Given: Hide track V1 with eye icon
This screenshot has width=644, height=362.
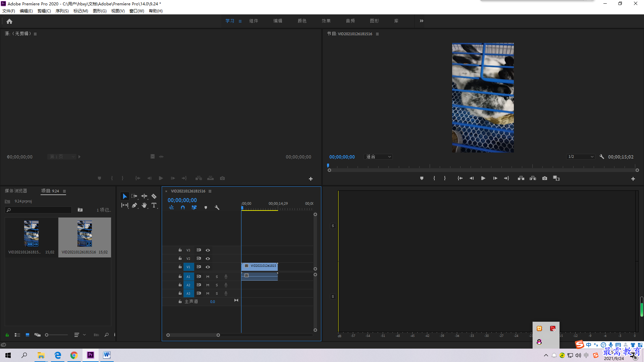Looking at the screenshot, I should [x=208, y=267].
